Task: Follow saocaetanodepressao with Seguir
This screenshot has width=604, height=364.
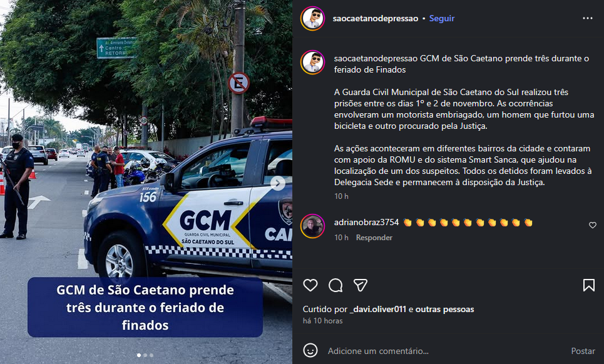Action: (442, 19)
